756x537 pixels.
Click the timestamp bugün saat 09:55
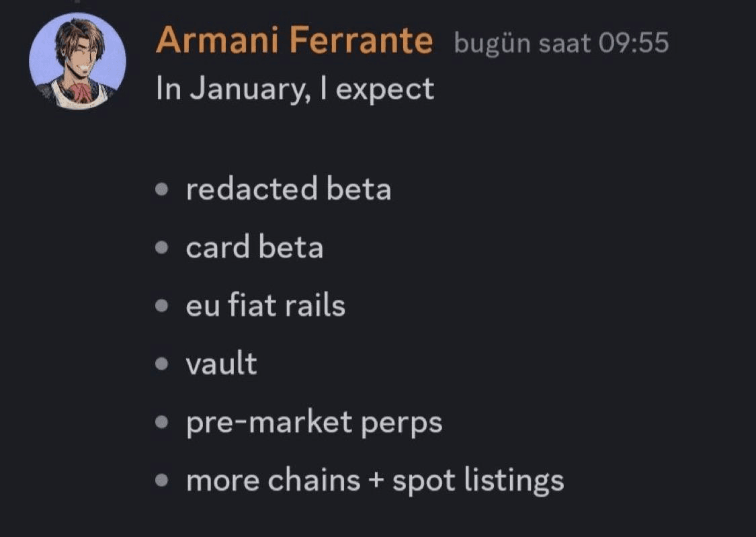point(562,42)
